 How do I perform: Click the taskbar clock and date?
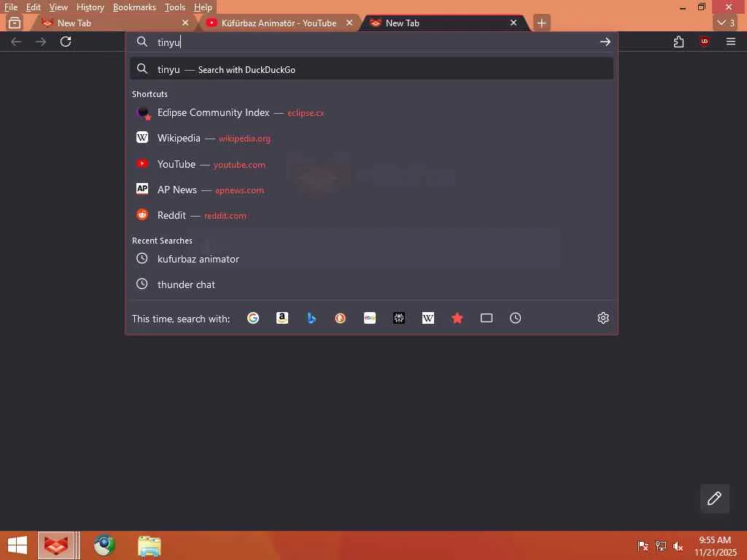[x=716, y=546]
